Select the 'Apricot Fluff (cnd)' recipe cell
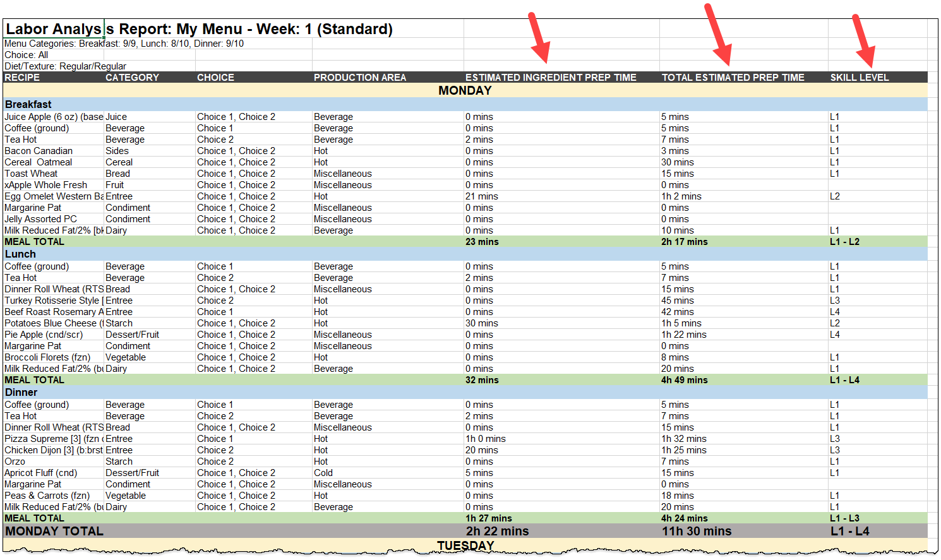Screen dimensions: 941x560 [x=41, y=473]
